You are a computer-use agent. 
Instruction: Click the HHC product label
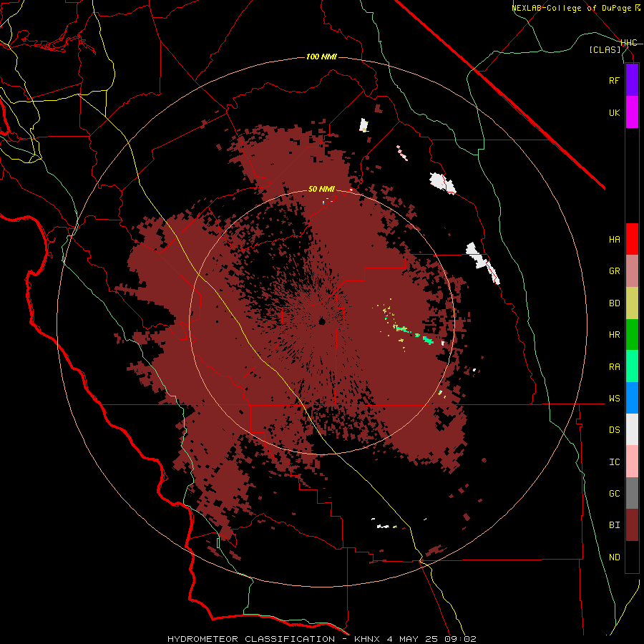[x=629, y=43]
